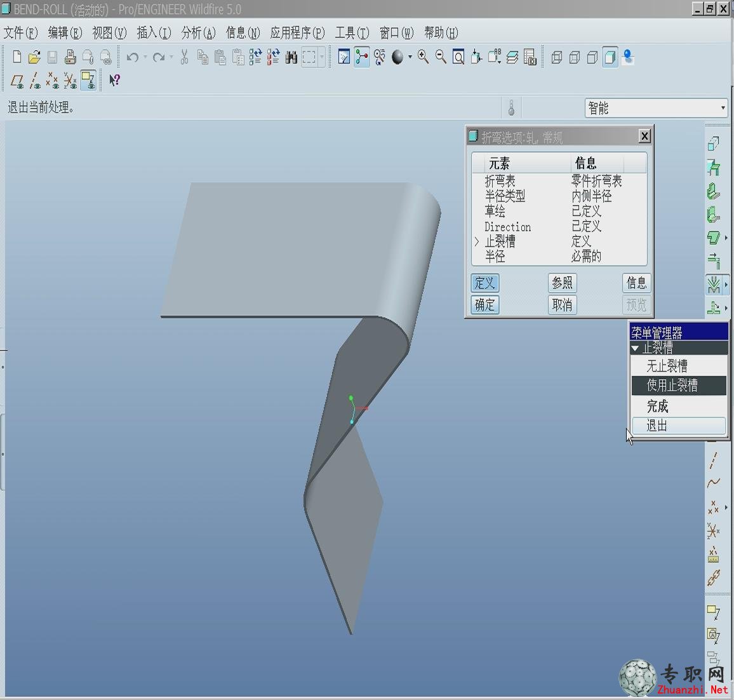The width and height of the screenshot is (734, 700).
Task: Open the 插入(I) menu
Action: (154, 33)
